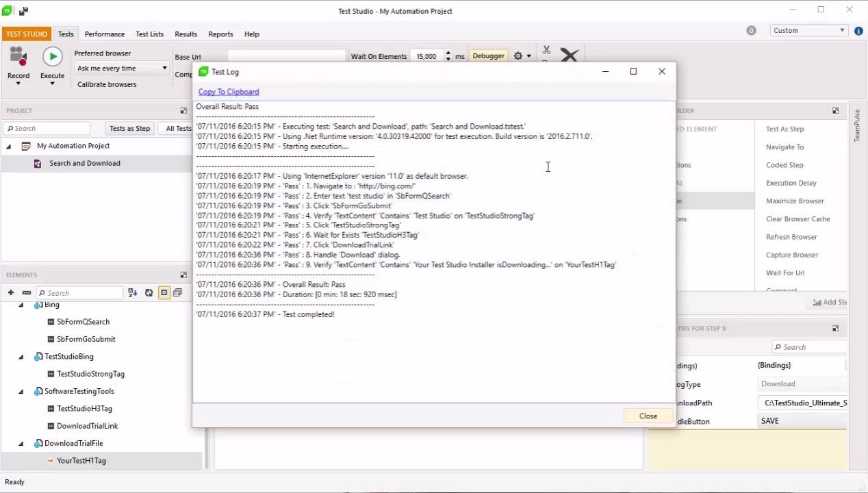This screenshot has height=493, width=868.
Task: Pop out the Step Builder panel
Action: 836,110
